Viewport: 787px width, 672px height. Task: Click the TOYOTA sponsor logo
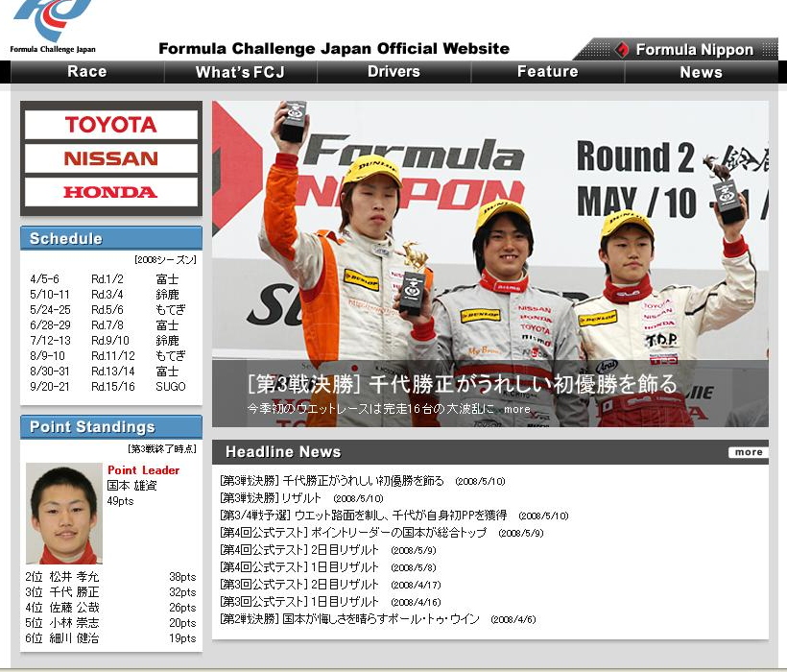pos(111,125)
